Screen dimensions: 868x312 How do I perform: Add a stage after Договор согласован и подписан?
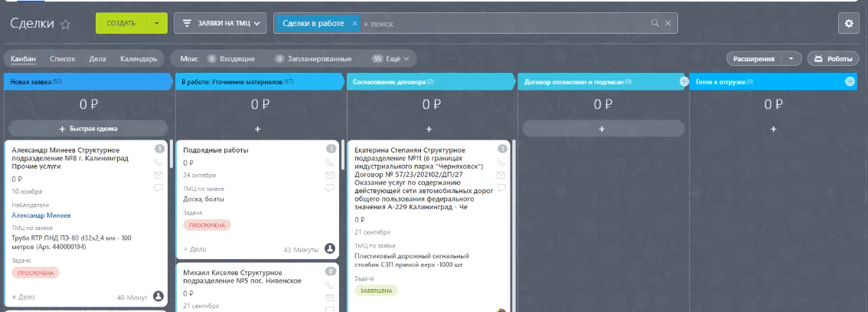pyautogui.click(x=684, y=81)
